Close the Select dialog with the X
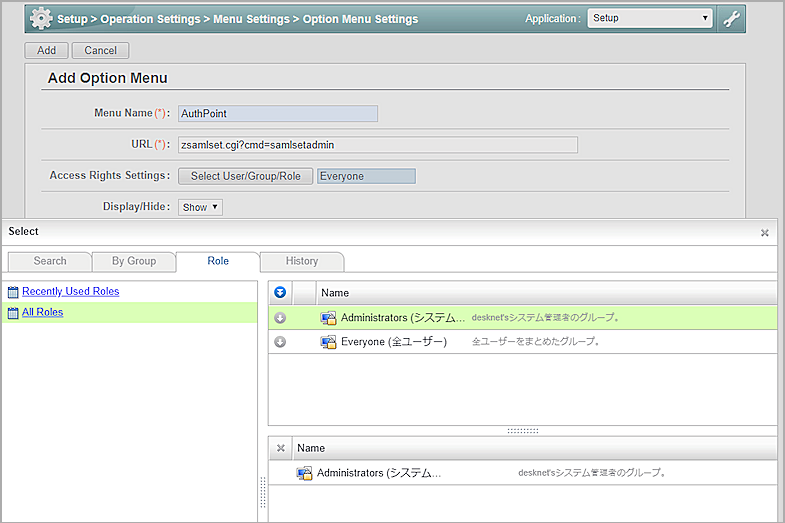 click(765, 232)
